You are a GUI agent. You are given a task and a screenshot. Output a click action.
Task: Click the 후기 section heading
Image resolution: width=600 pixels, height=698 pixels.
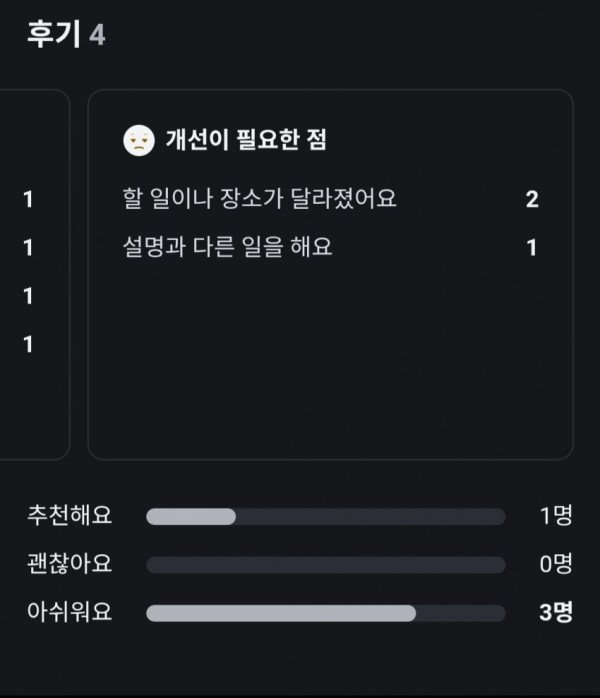click(x=55, y=34)
